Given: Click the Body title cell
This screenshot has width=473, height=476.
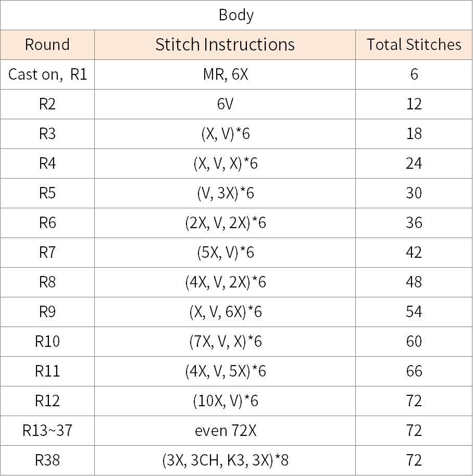Looking at the screenshot, I should click(236, 15).
